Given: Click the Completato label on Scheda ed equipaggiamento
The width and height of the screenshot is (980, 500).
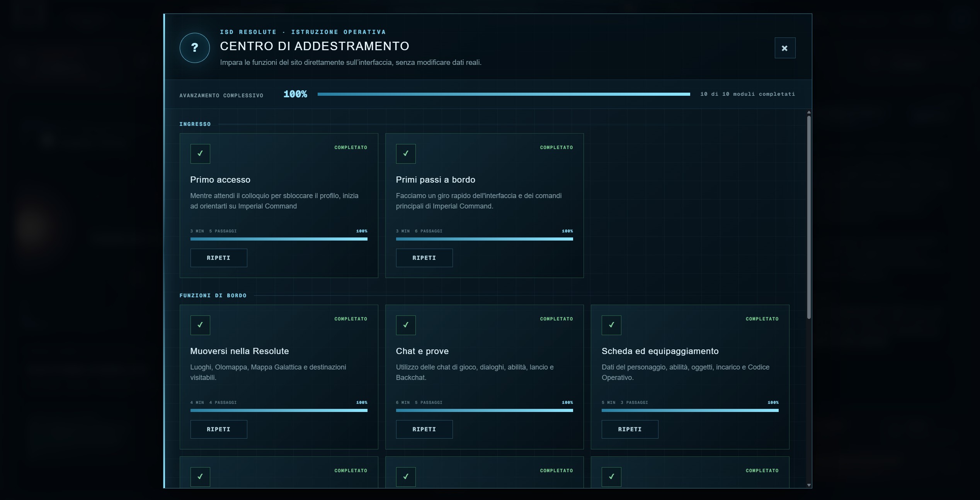Looking at the screenshot, I should (762, 319).
